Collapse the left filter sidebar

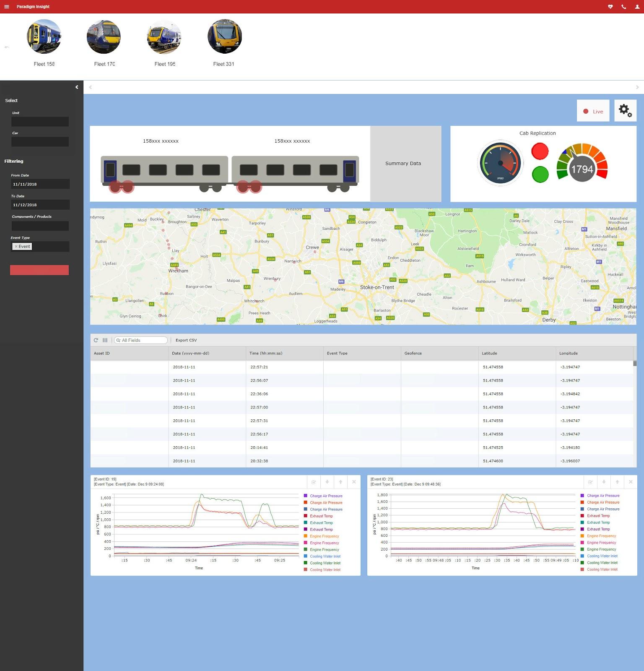tap(77, 87)
